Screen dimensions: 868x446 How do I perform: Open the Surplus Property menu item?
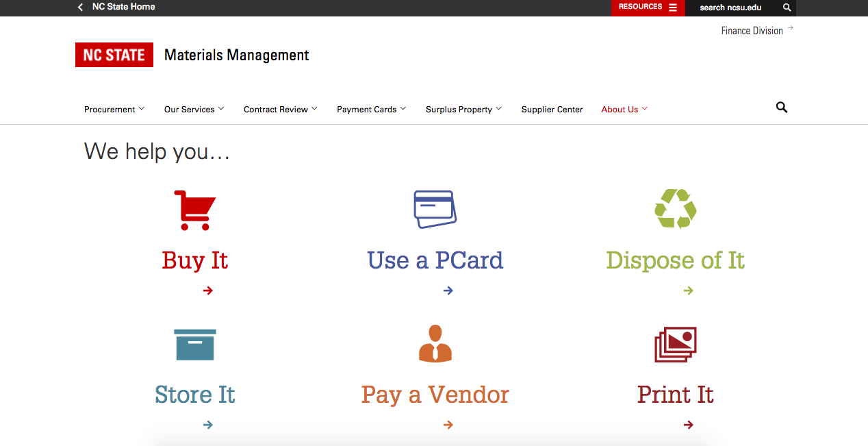(459, 109)
